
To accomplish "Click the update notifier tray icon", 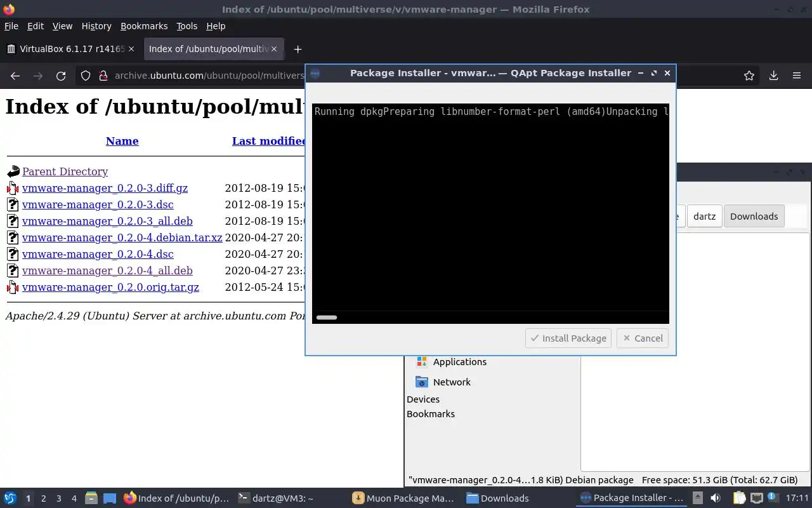I will point(773,498).
